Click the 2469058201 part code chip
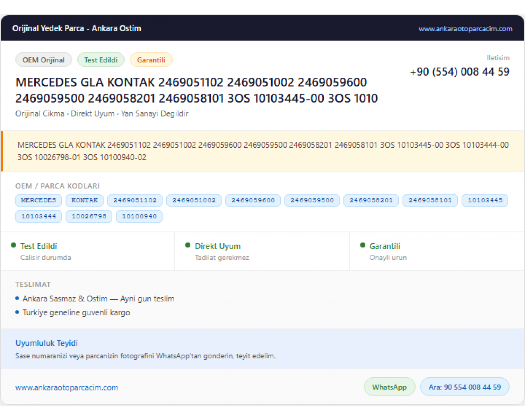Image resolution: width=525 pixels, height=420 pixels. [x=371, y=200]
